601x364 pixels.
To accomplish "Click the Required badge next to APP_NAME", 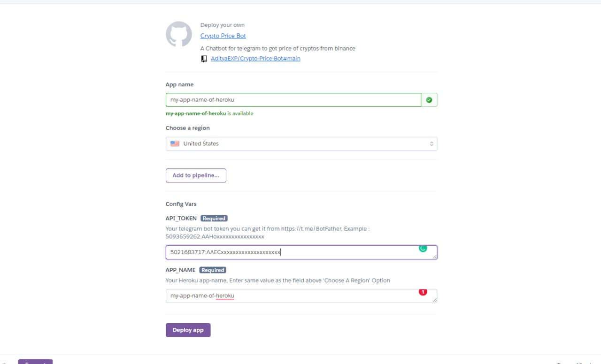I will pos(212,270).
